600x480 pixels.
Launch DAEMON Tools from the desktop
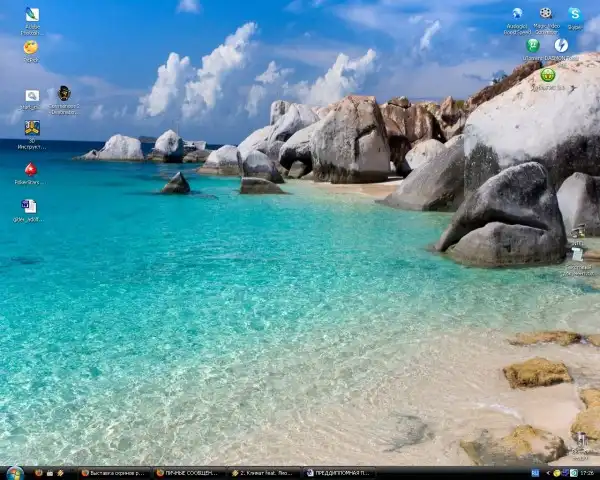[562, 45]
